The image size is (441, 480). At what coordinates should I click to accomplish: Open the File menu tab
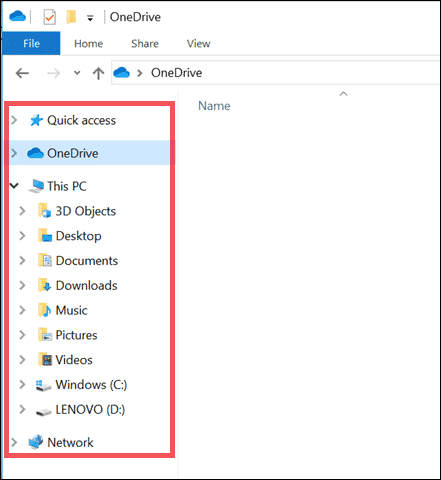[31, 43]
